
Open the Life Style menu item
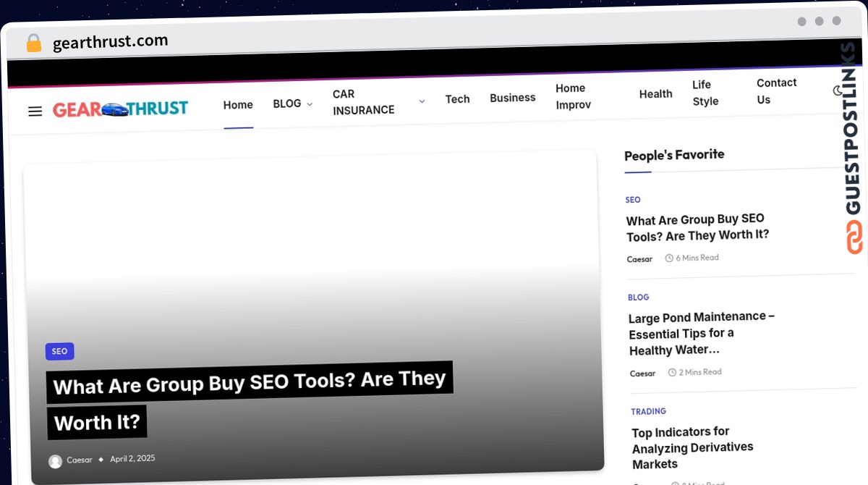tap(705, 93)
